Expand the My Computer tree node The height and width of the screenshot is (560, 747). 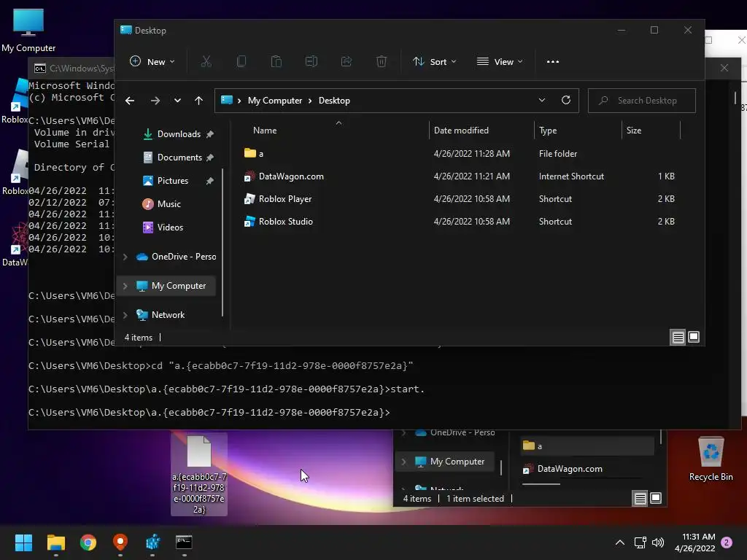(125, 286)
